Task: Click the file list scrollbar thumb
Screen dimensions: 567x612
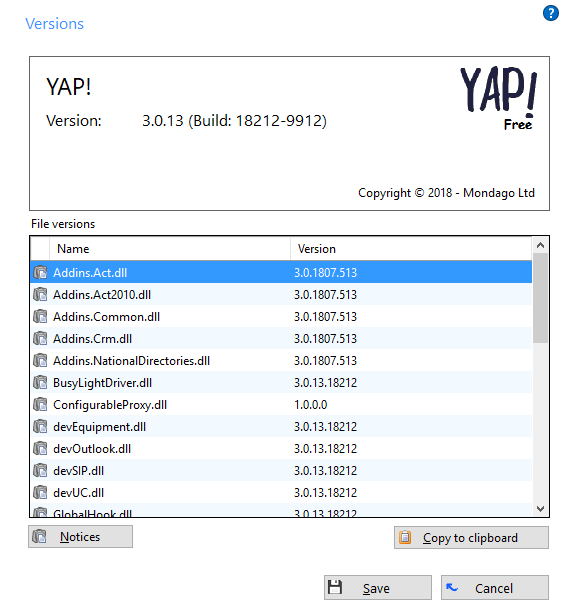Action: coord(540,298)
